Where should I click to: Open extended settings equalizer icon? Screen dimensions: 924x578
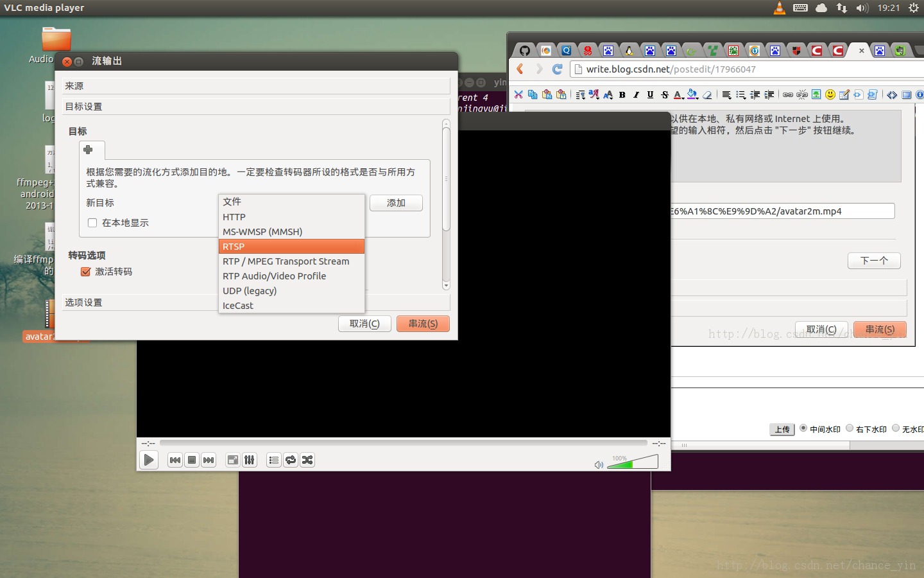(x=250, y=460)
